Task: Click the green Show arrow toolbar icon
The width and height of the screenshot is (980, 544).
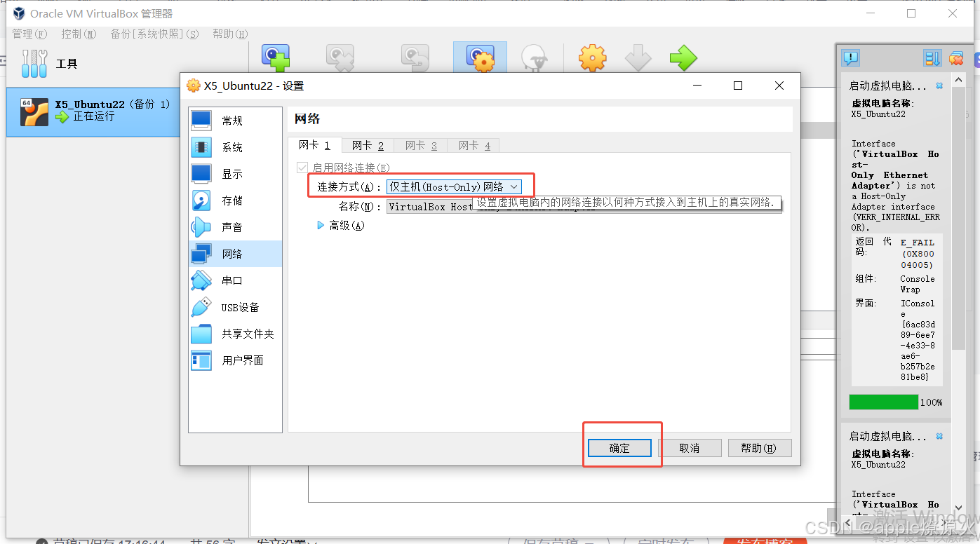Action: pos(683,58)
